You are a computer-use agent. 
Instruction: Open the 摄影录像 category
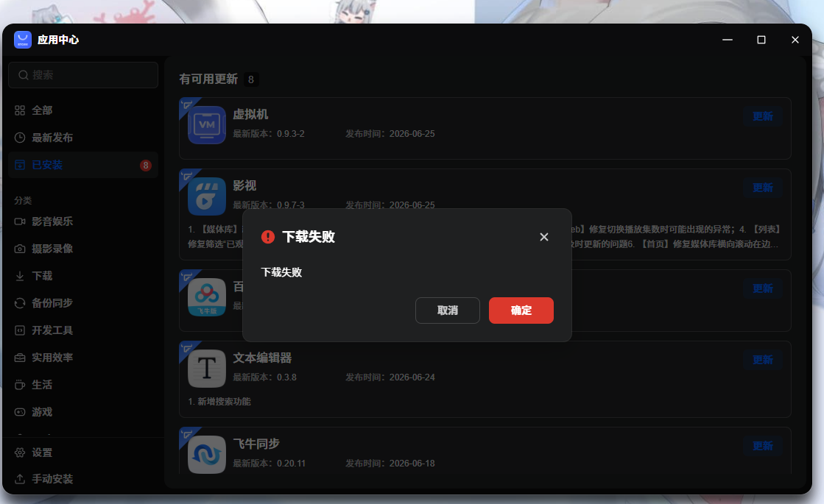pyautogui.click(x=83, y=249)
